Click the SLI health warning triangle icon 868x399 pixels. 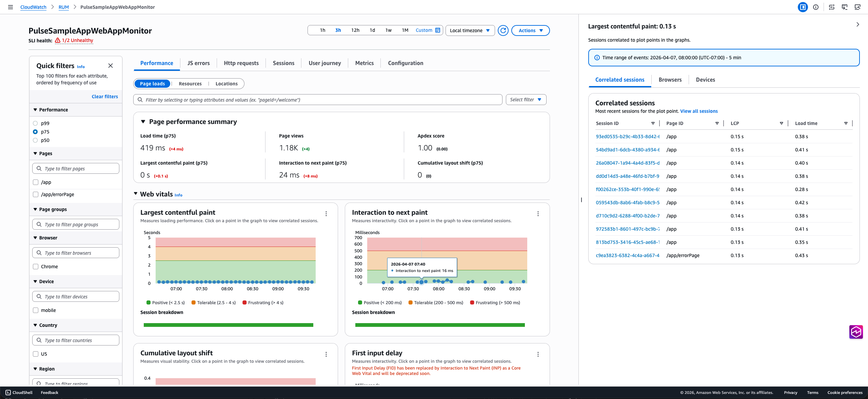[58, 40]
